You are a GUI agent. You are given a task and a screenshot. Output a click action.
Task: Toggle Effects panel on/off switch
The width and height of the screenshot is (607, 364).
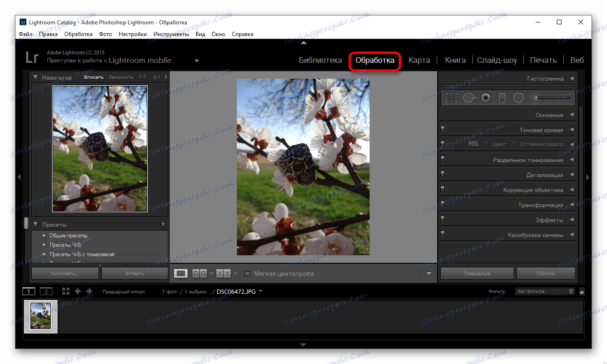442,219
